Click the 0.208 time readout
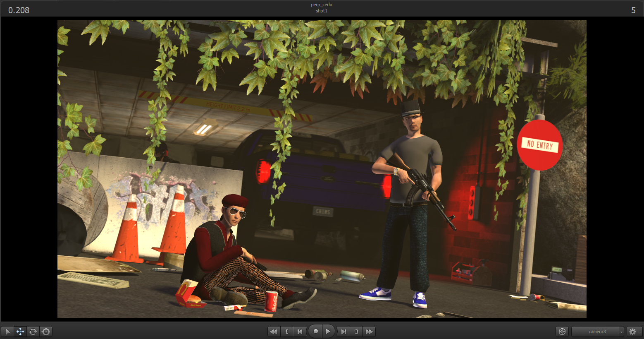644x339 pixels. [x=19, y=10]
